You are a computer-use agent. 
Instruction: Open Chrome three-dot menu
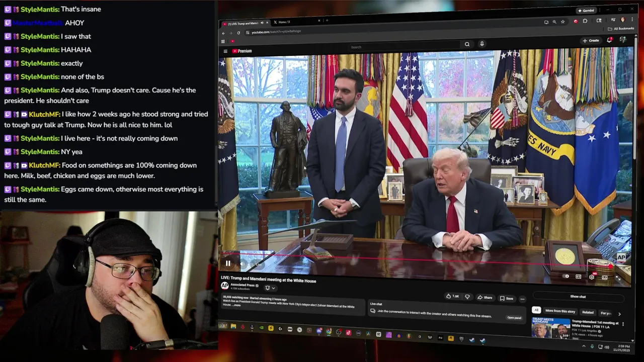click(632, 19)
